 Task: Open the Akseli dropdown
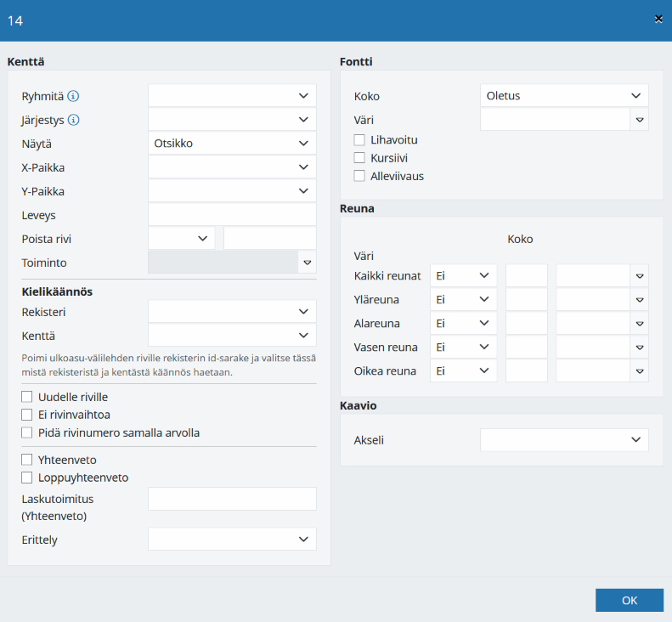tap(564, 440)
